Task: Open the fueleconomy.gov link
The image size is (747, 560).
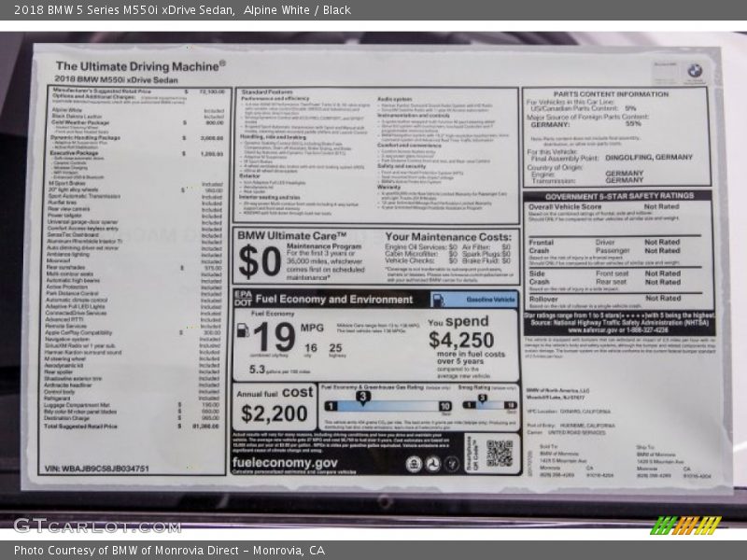Action: tap(285, 462)
